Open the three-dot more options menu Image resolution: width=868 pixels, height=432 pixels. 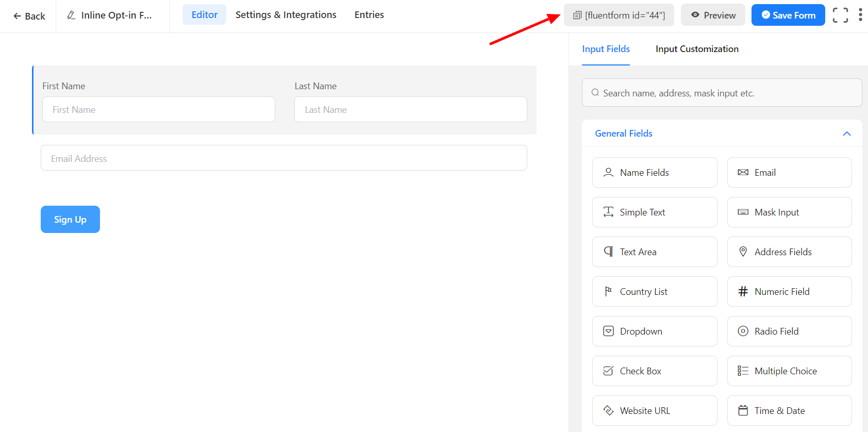coord(860,15)
